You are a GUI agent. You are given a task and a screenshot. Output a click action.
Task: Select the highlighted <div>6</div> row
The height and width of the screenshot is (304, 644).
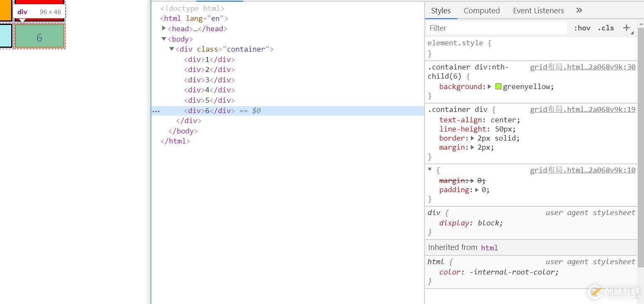(288, 111)
